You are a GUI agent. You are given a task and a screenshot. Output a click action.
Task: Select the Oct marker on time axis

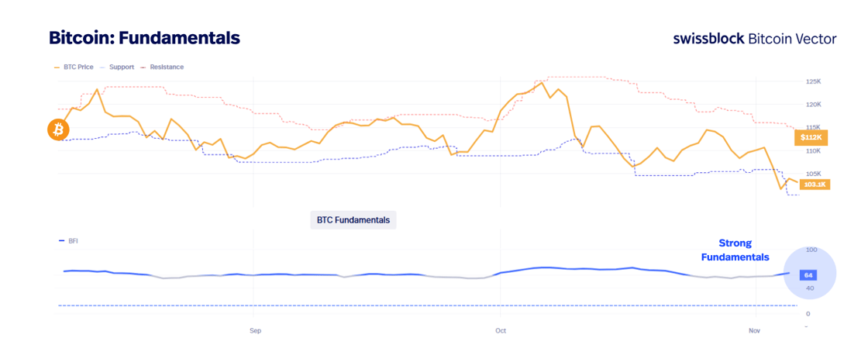(x=501, y=331)
